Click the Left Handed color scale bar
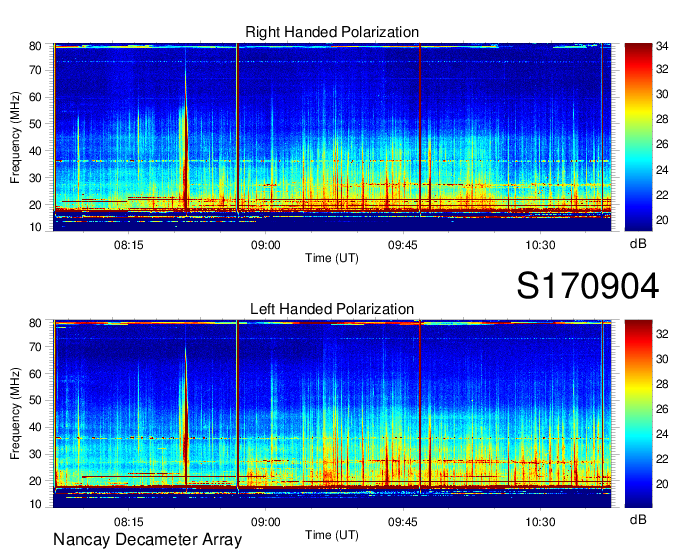The height and width of the screenshot is (552, 680). coord(638,414)
